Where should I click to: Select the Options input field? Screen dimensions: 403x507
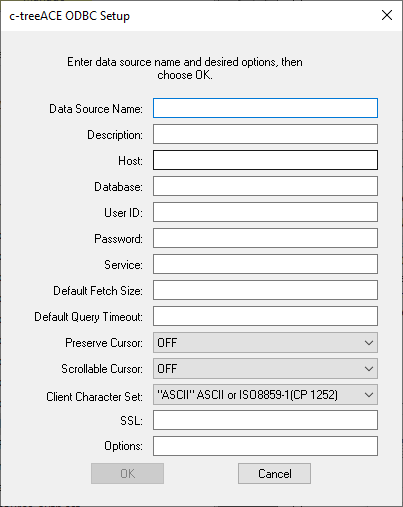[x=265, y=446]
